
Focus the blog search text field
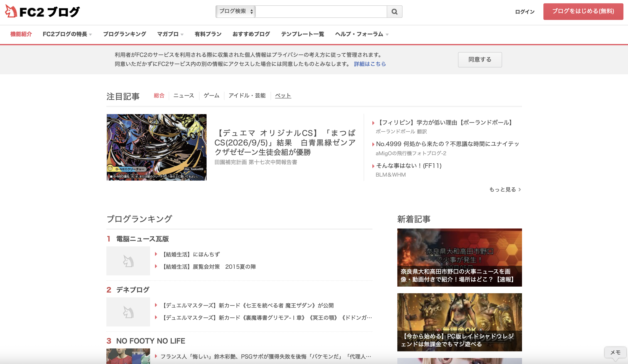321,11
